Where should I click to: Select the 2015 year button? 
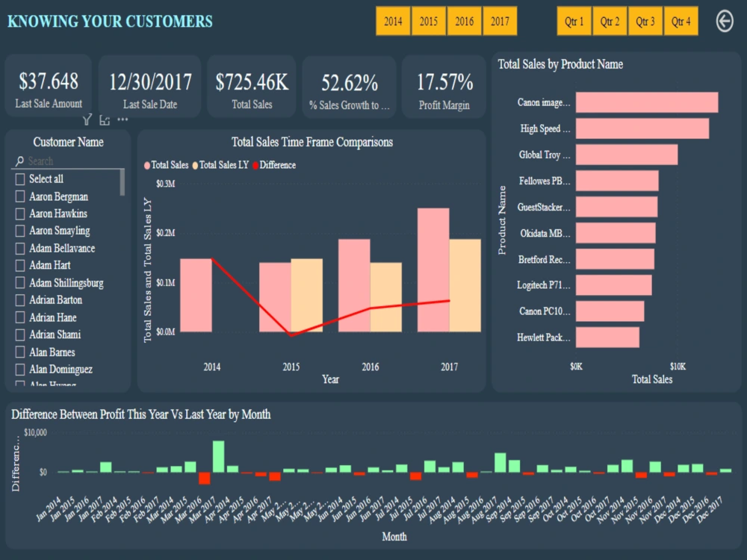point(429,21)
